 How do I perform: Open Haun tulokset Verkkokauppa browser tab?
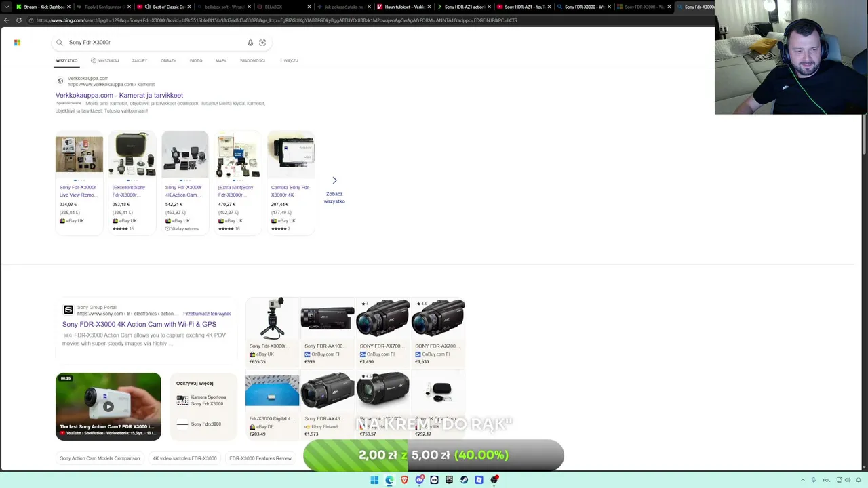tap(405, 7)
